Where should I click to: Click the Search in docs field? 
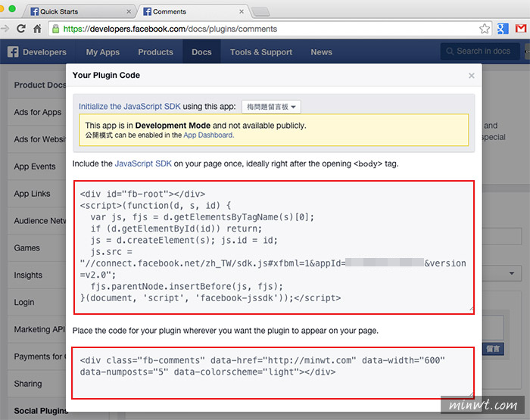pyautogui.click(x=480, y=51)
